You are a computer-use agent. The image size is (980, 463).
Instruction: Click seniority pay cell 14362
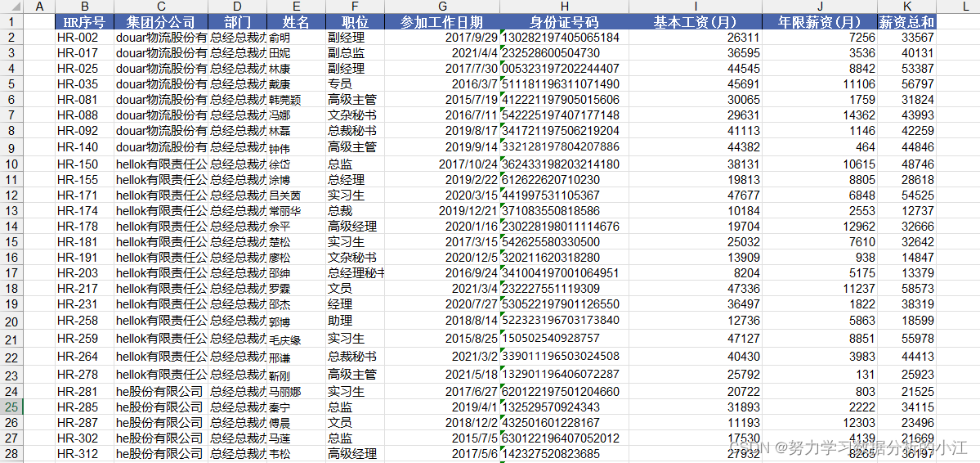pos(820,115)
